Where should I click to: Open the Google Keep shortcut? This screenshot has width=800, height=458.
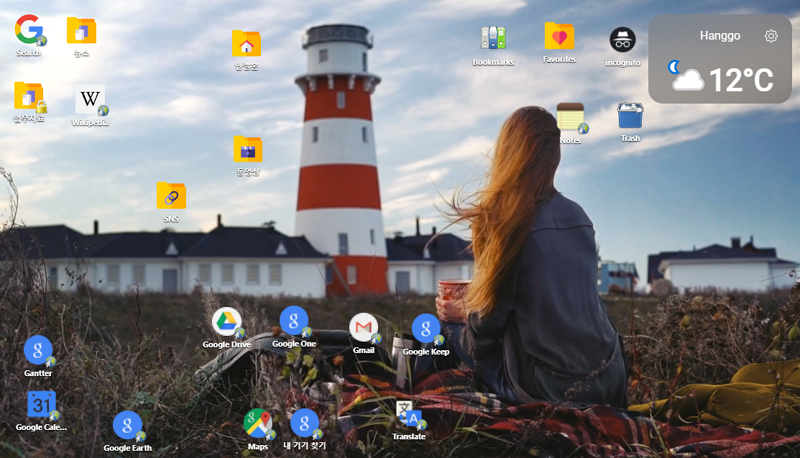[427, 328]
